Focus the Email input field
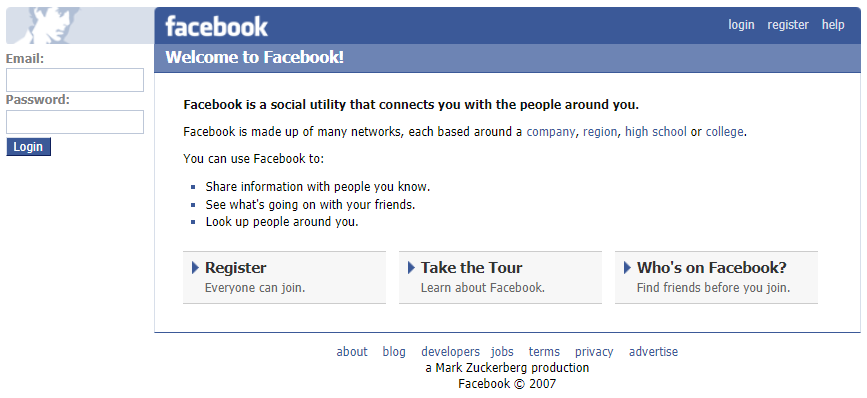 (75, 80)
